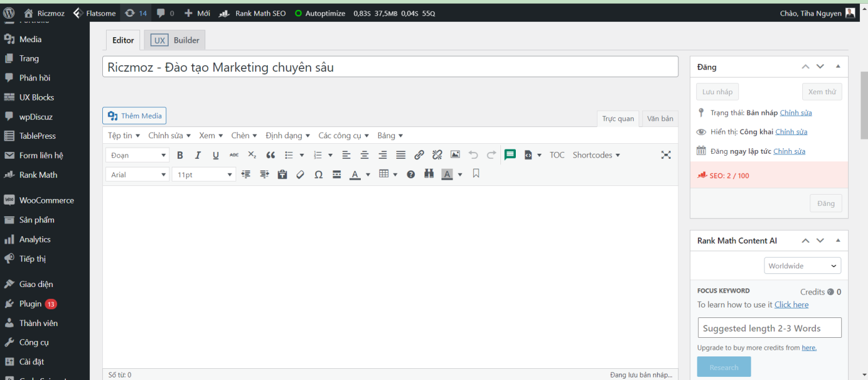Image resolution: width=868 pixels, height=380 pixels.
Task: Switch to Trực quan visual tab
Action: 618,118
